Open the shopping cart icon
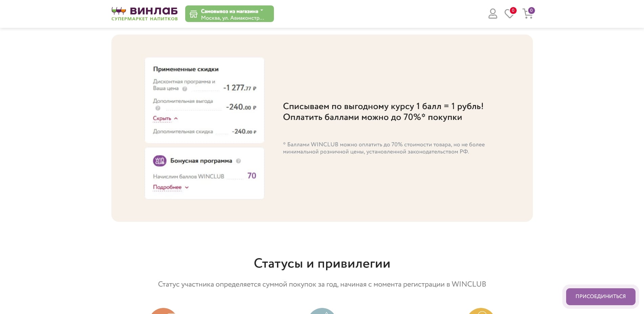Screen dimensions: 644x314 [x=527, y=14]
